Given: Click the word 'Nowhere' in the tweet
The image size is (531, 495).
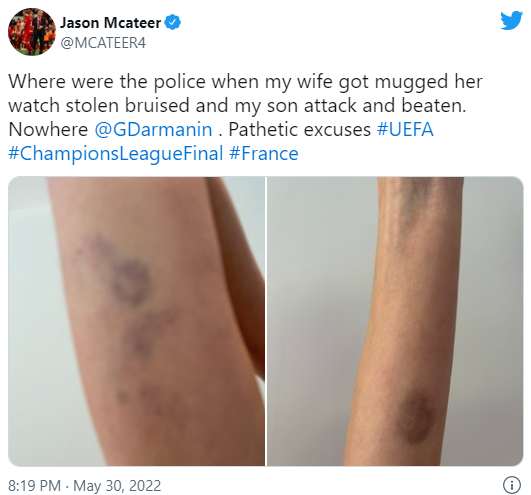Looking at the screenshot, I should 48,130.
